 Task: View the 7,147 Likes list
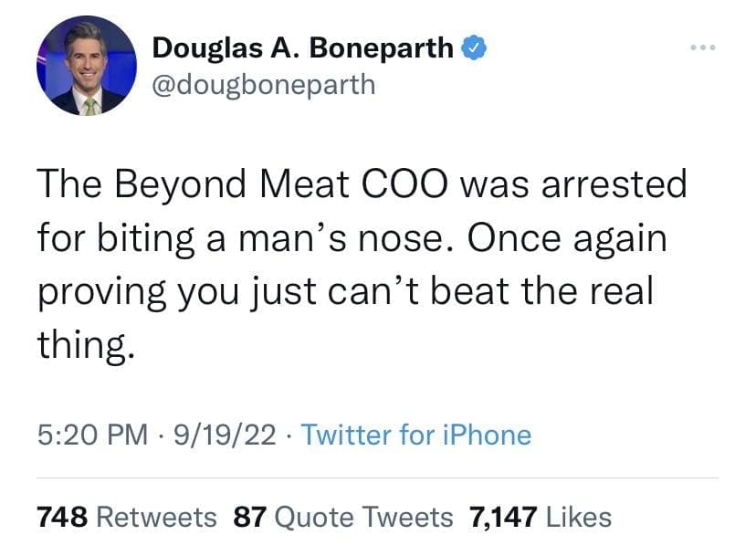pyautogui.click(x=540, y=517)
